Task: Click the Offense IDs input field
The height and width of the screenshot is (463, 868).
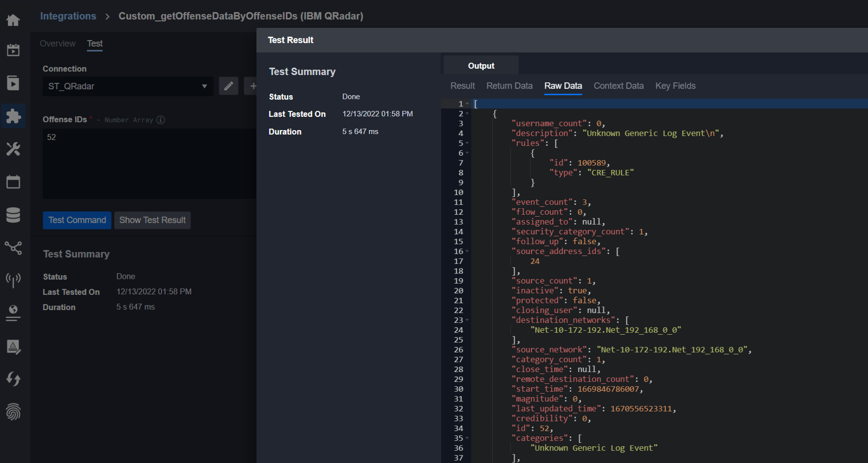Action: (148, 163)
